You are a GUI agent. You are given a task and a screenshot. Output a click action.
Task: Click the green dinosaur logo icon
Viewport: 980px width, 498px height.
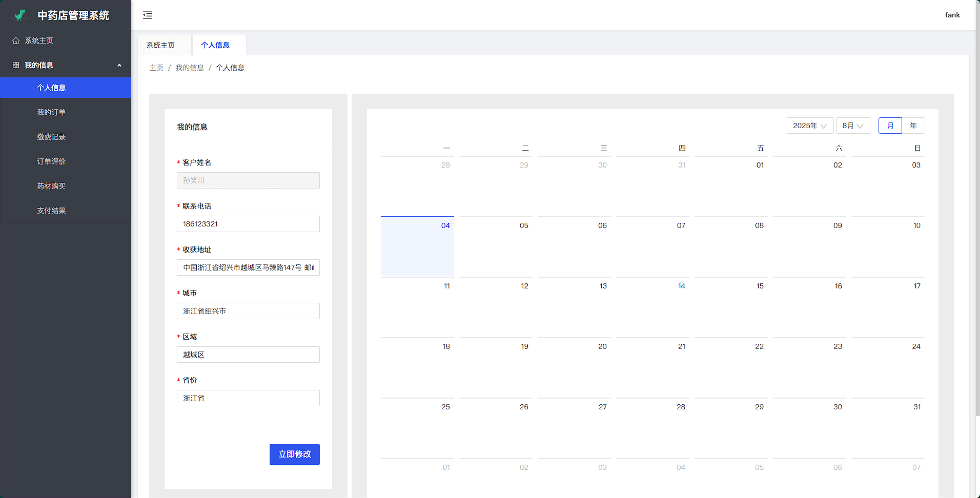point(20,15)
